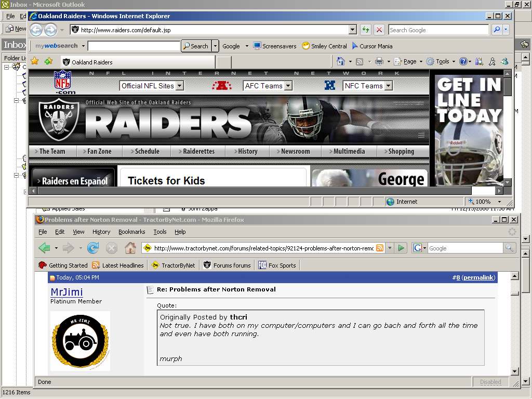
Task: Open Smiley Central from the toolbar
Action: (x=324, y=46)
